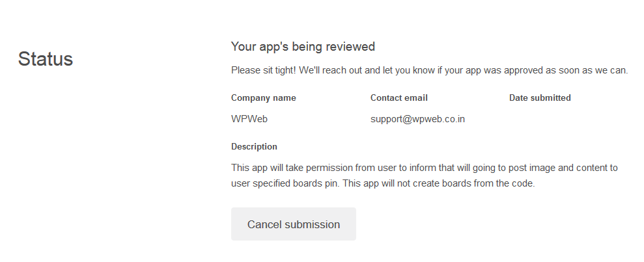Click the WPWeb company name value
The height and width of the screenshot is (262, 644).
249,119
